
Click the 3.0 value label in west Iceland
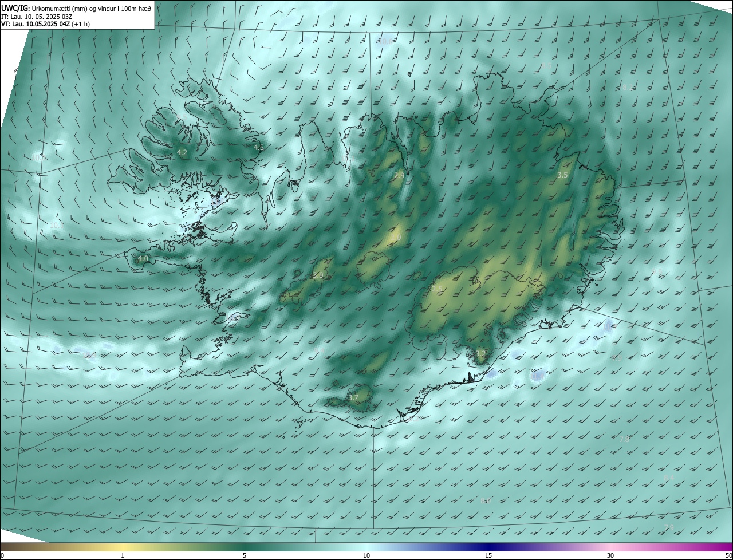click(318, 275)
